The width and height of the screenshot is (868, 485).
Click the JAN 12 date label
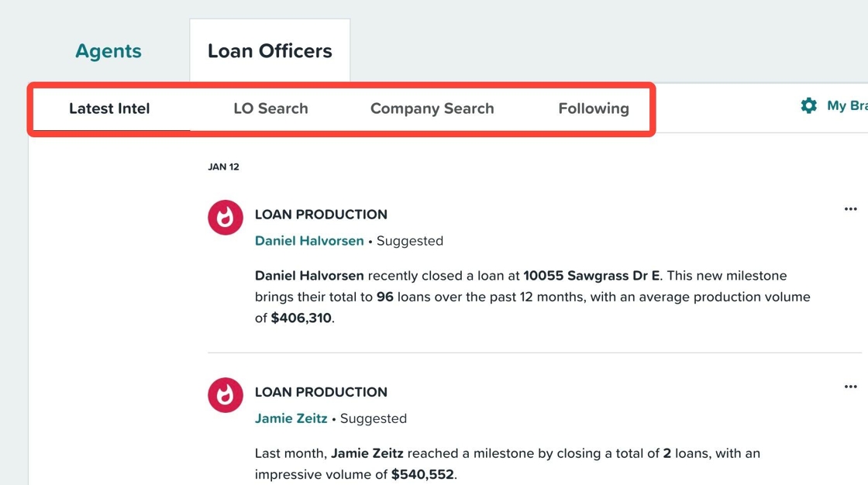pyautogui.click(x=224, y=167)
